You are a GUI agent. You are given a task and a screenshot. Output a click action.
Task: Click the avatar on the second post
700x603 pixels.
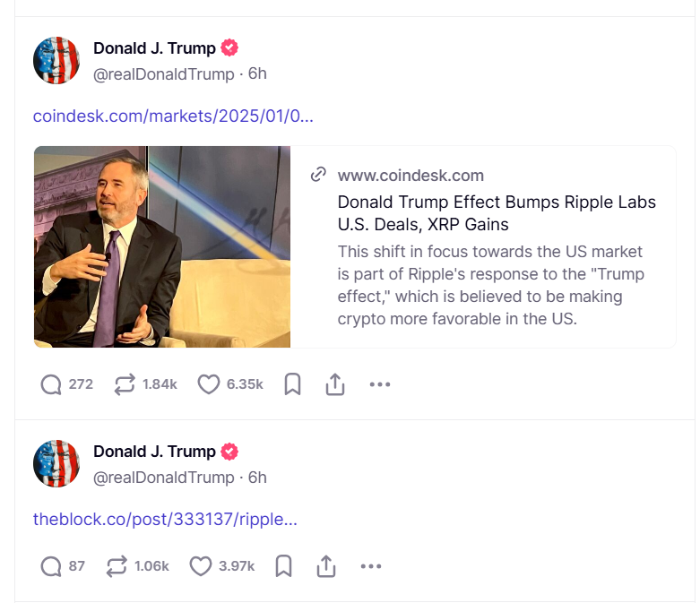tap(56, 464)
